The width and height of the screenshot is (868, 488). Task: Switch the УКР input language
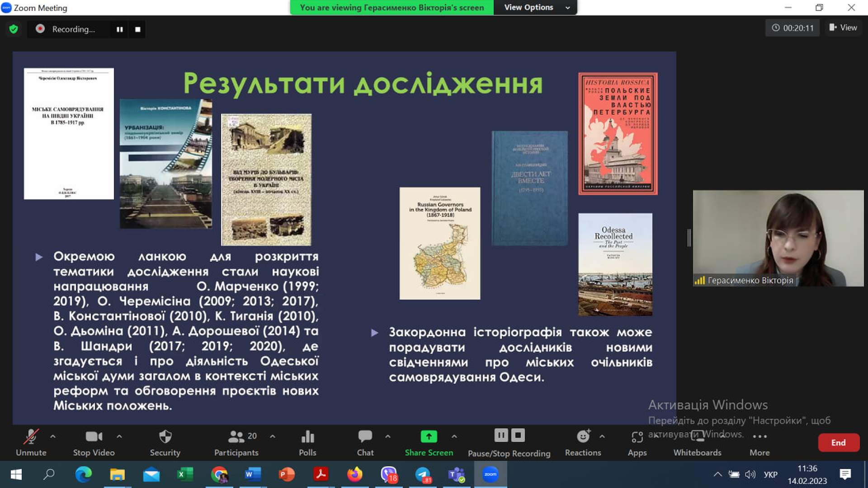pos(770,474)
